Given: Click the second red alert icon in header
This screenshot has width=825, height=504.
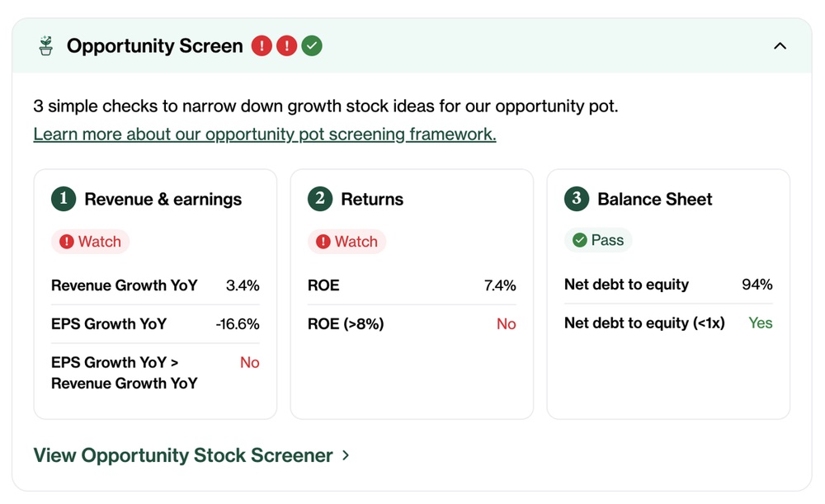Looking at the screenshot, I should [x=287, y=45].
